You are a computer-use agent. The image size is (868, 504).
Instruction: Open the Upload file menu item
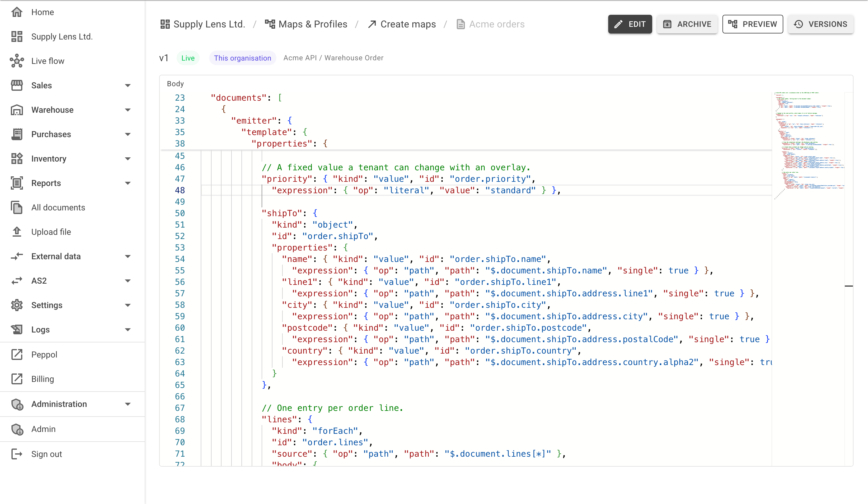point(72,232)
